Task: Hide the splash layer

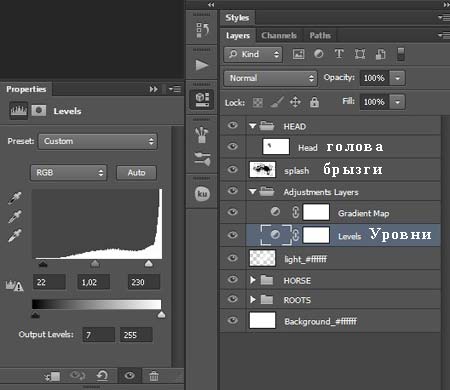Action: click(233, 169)
